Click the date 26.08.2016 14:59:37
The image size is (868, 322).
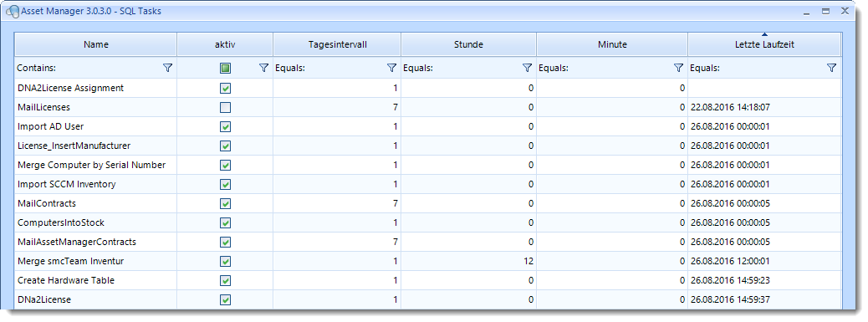point(731,300)
